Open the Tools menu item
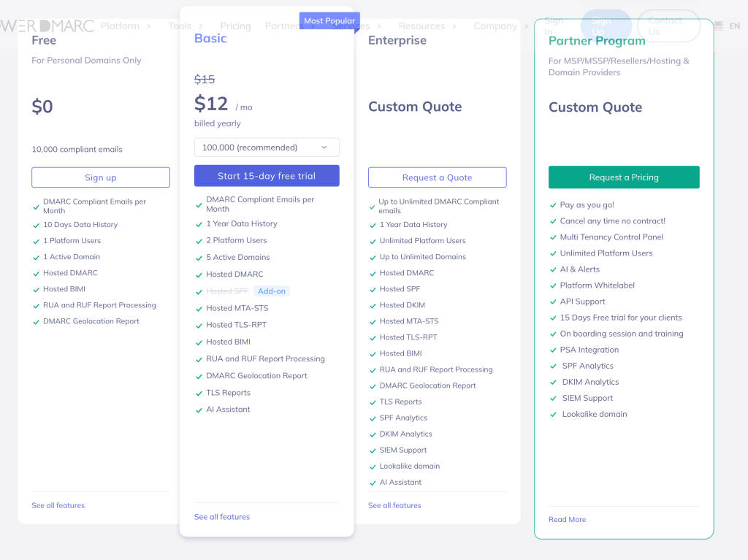The height and width of the screenshot is (560, 748). (x=179, y=26)
